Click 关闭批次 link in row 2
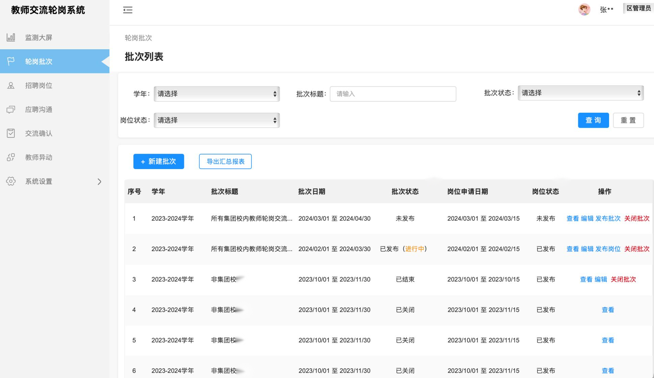The height and width of the screenshot is (378, 654). click(636, 249)
